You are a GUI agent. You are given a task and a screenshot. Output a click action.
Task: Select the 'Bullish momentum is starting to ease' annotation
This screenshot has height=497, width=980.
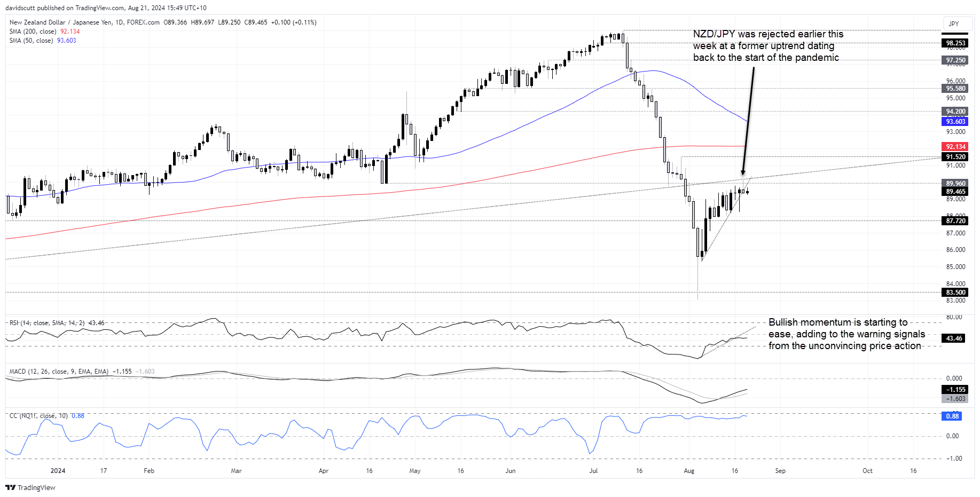click(846, 334)
